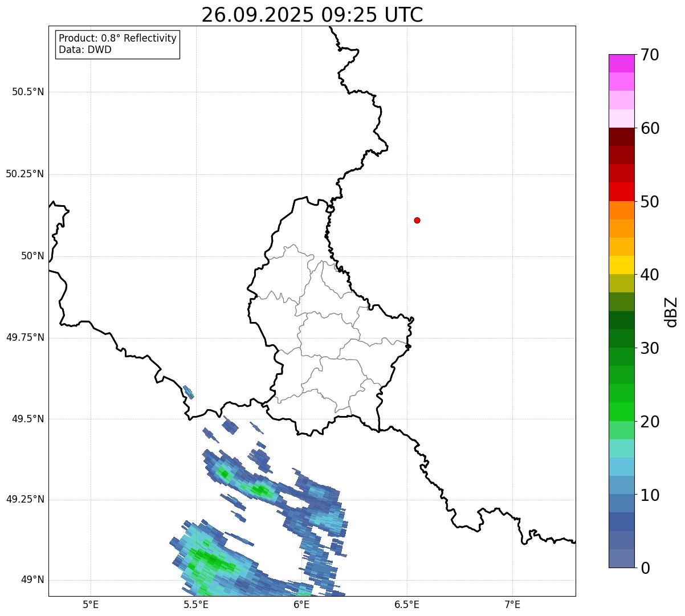Click the 6.5°E longitude label
Viewport: 685px width, 616px height.
(407, 604)
